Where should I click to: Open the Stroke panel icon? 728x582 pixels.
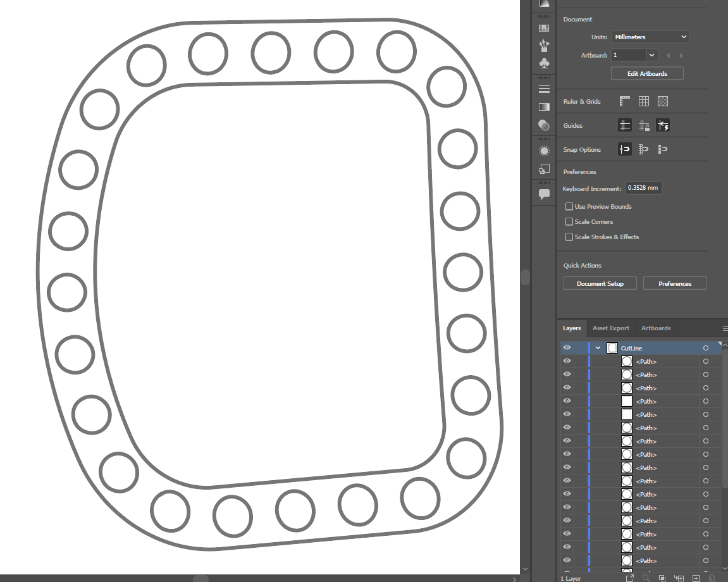[x=544, y=89]
